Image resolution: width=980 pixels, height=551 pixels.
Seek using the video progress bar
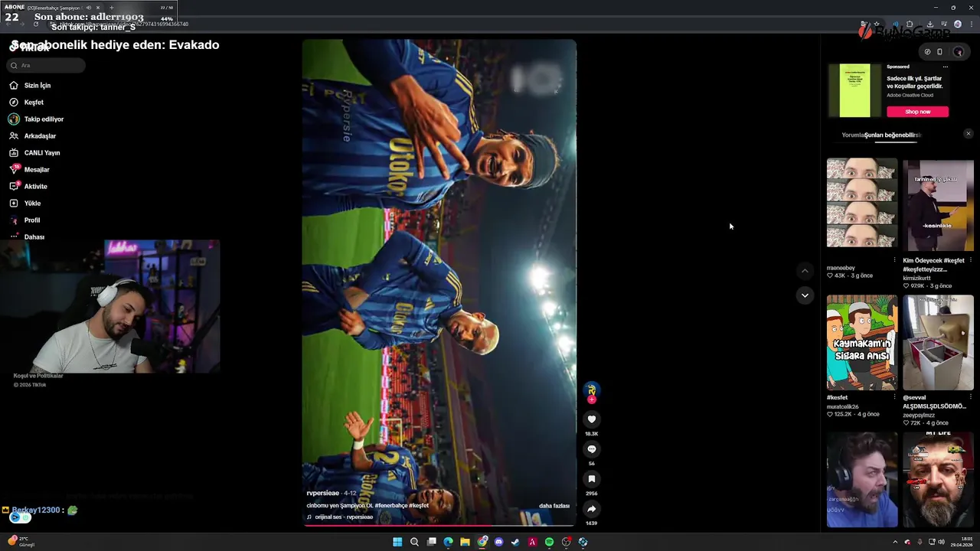click(x=439, y=525)
